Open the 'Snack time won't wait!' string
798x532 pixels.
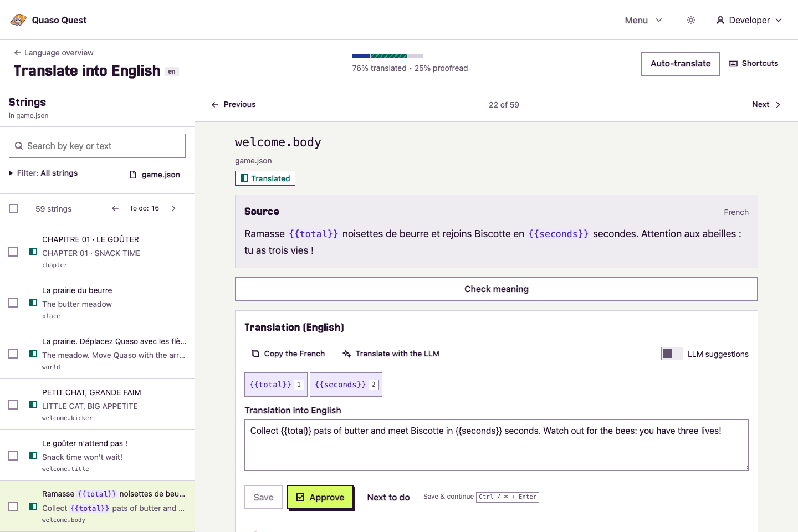tap(82, 457)
